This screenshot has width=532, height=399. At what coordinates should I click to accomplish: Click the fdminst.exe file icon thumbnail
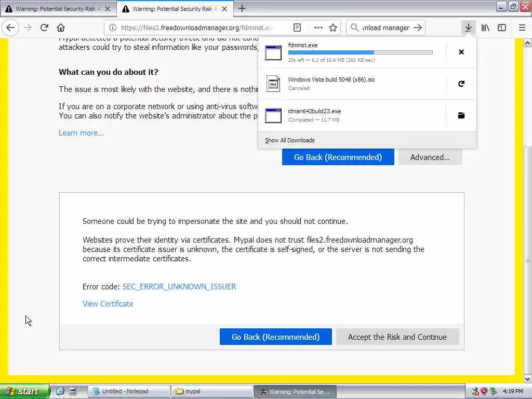[273, 52]
